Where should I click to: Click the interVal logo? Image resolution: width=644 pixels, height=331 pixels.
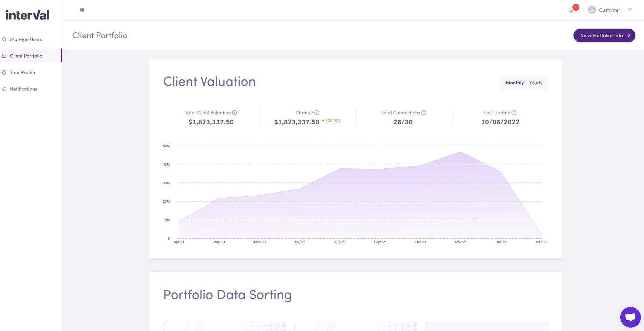(28, 15)
